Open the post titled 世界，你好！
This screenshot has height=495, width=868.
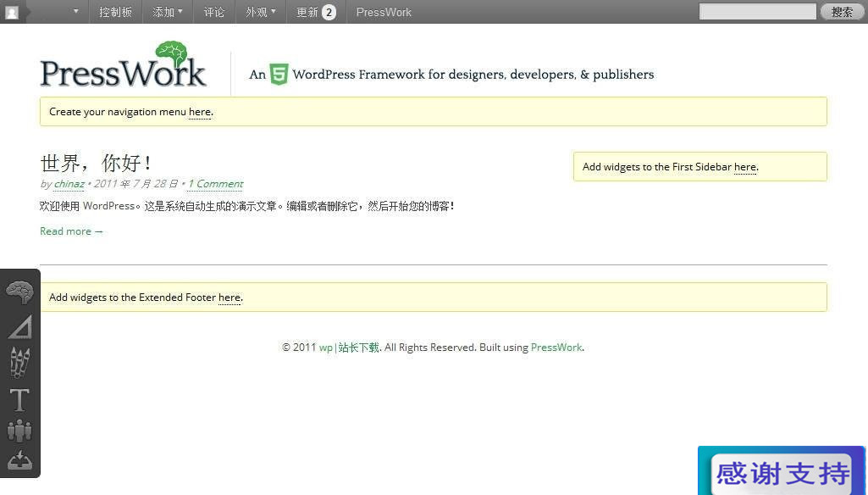(96, 163)
